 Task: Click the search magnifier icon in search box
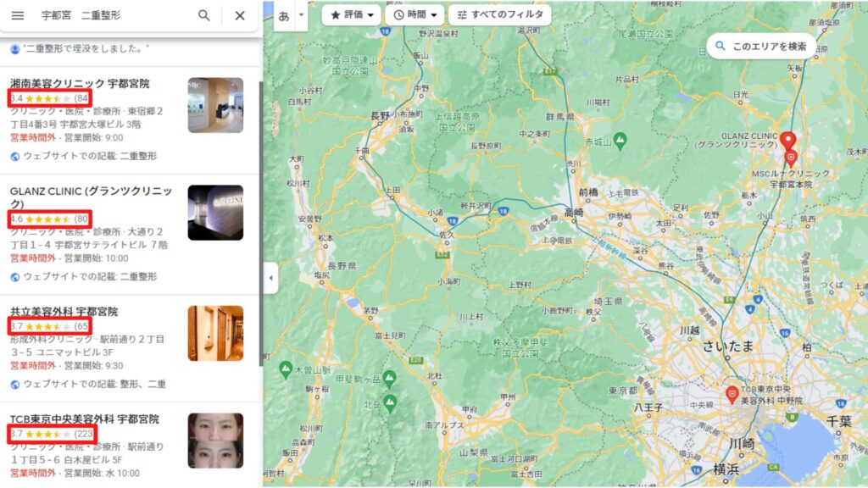[203, 15]
